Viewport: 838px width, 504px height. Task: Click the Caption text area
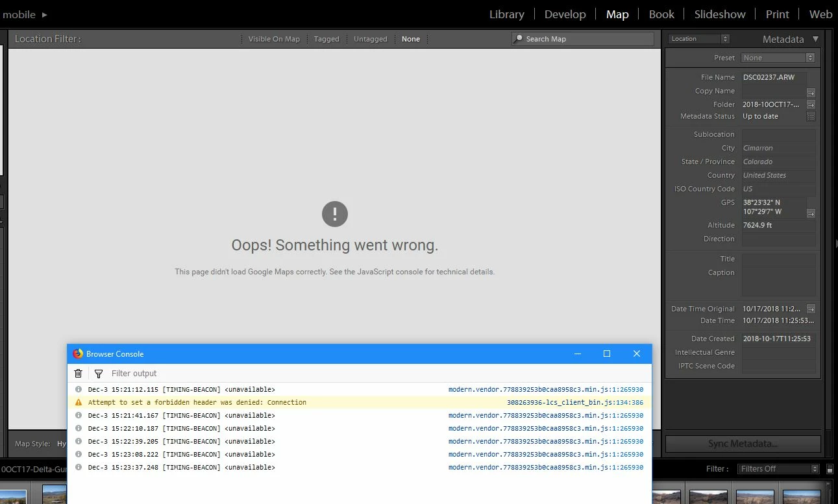click(x=778, y=282)
